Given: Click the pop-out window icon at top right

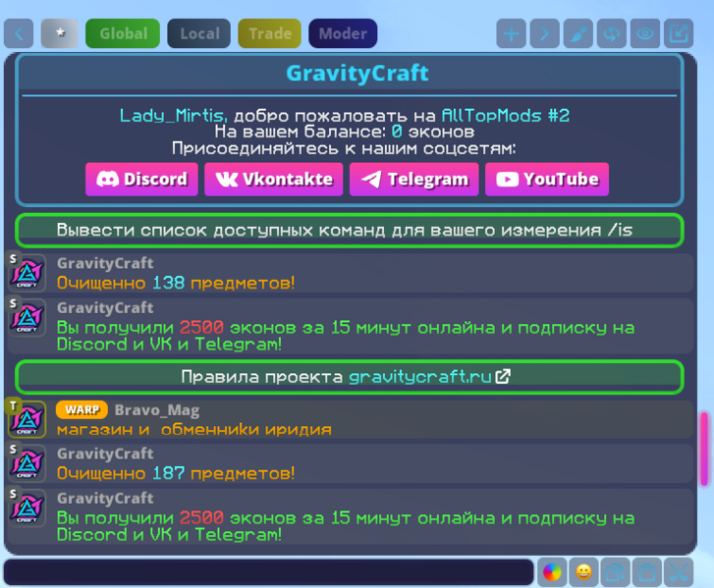Looking at the screenshot, I should click(x=679, y=33).
